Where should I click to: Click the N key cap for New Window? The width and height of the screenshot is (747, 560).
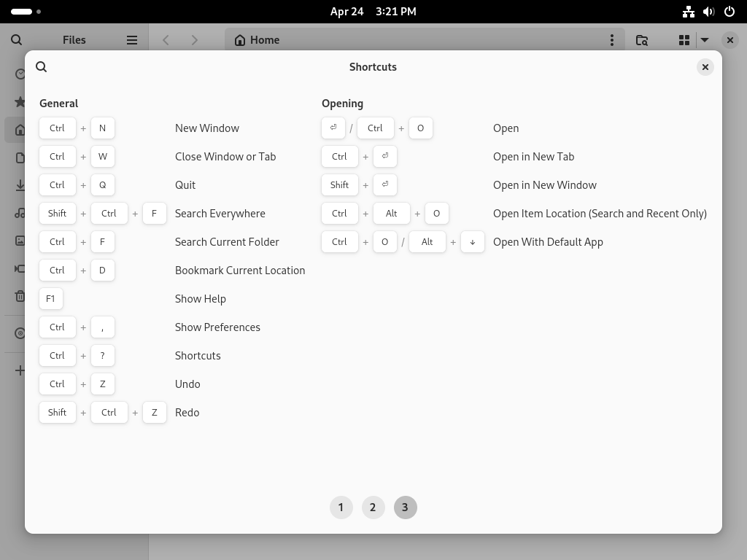(x=102, y=128)
